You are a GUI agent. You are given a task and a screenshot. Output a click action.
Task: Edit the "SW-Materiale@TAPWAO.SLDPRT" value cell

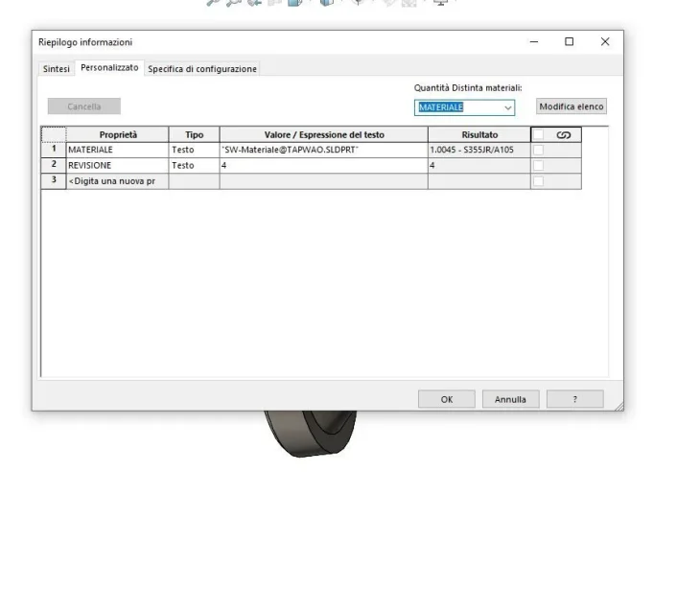[324, 150]
